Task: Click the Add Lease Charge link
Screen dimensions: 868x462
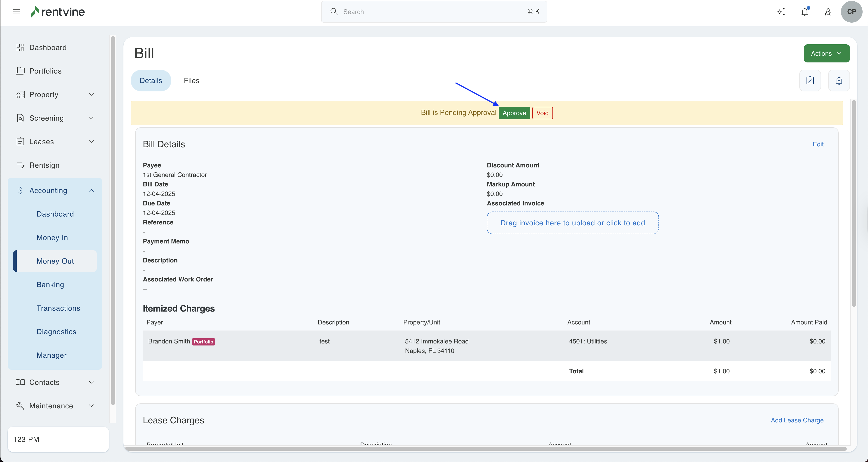Action: (797, 420)
